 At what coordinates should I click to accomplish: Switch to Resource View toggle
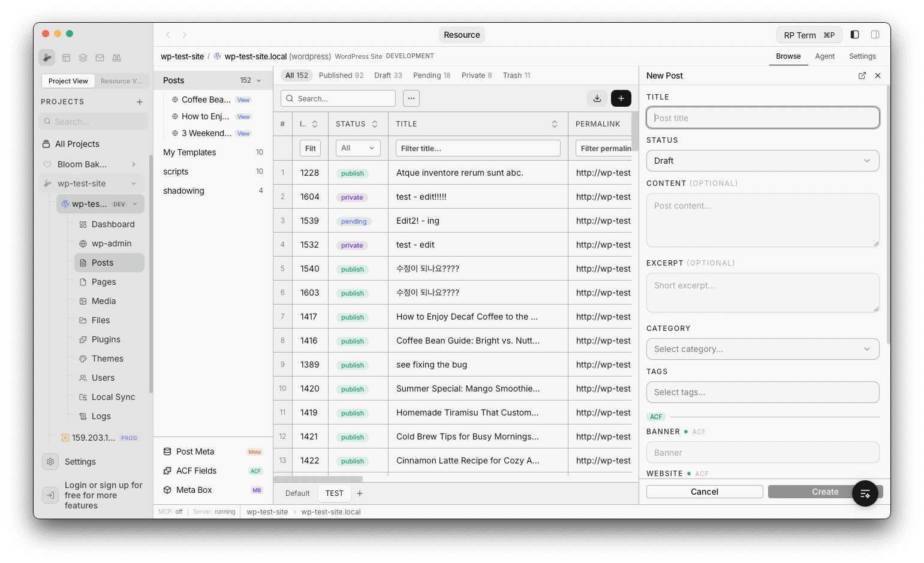point(122,80)
